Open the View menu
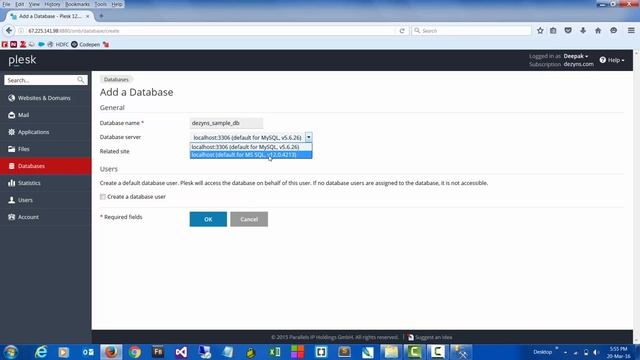Viewport: 640px width, 360px height. (34, 4)
